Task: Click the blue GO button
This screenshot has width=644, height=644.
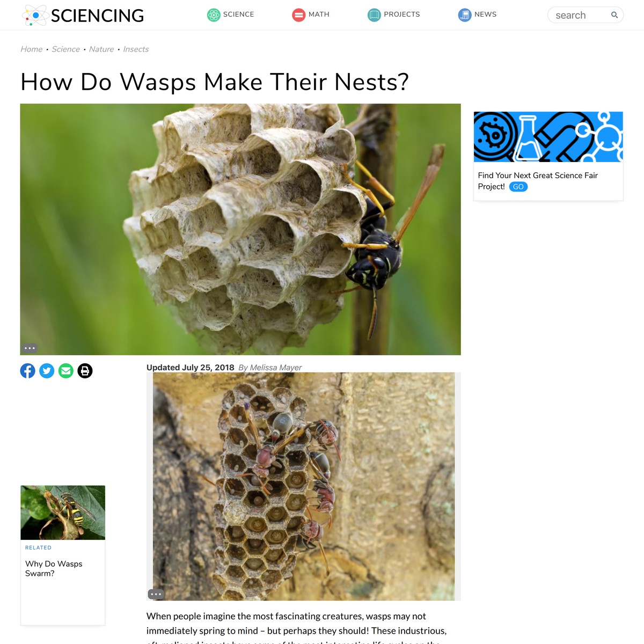Action: 518,187
